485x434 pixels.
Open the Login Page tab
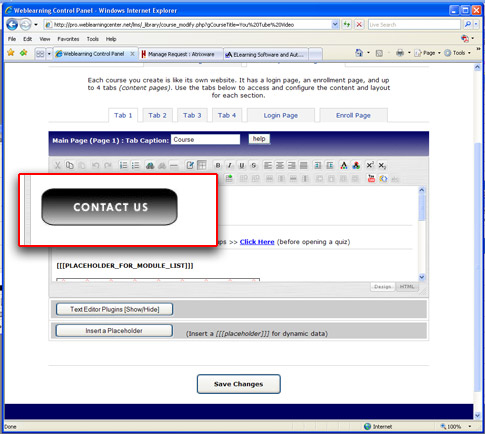tap(281, 115)
